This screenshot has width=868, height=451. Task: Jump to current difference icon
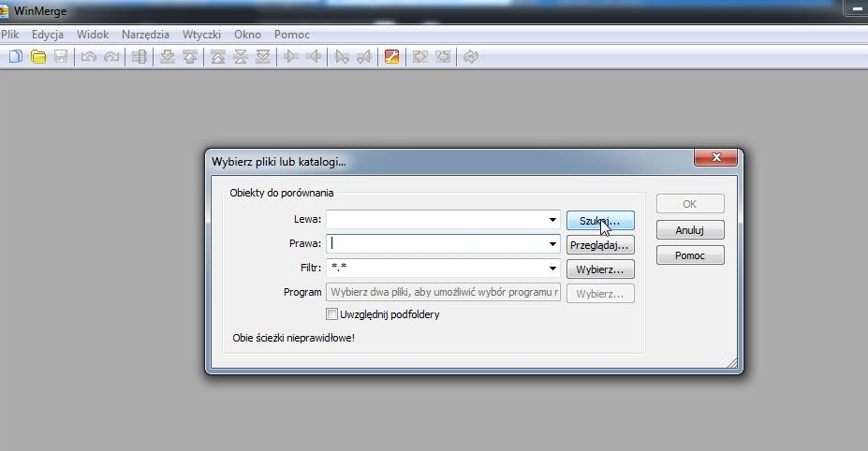[x=241, y=56]
